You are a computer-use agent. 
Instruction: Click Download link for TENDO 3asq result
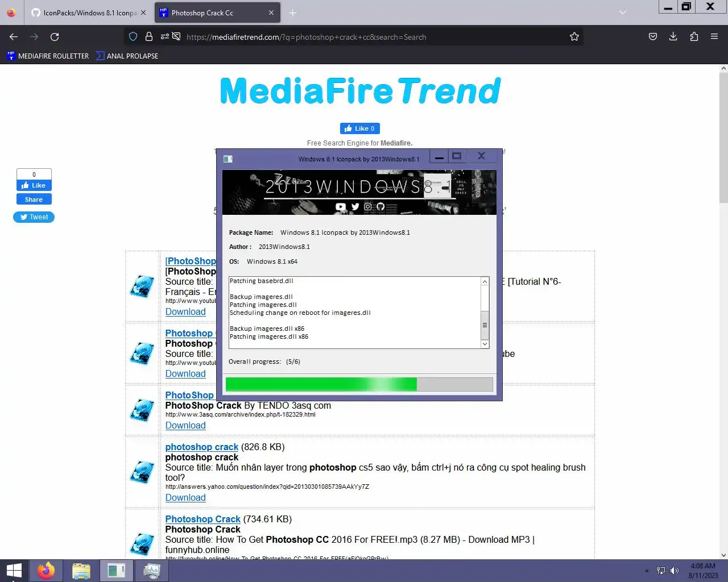point(185,425)
